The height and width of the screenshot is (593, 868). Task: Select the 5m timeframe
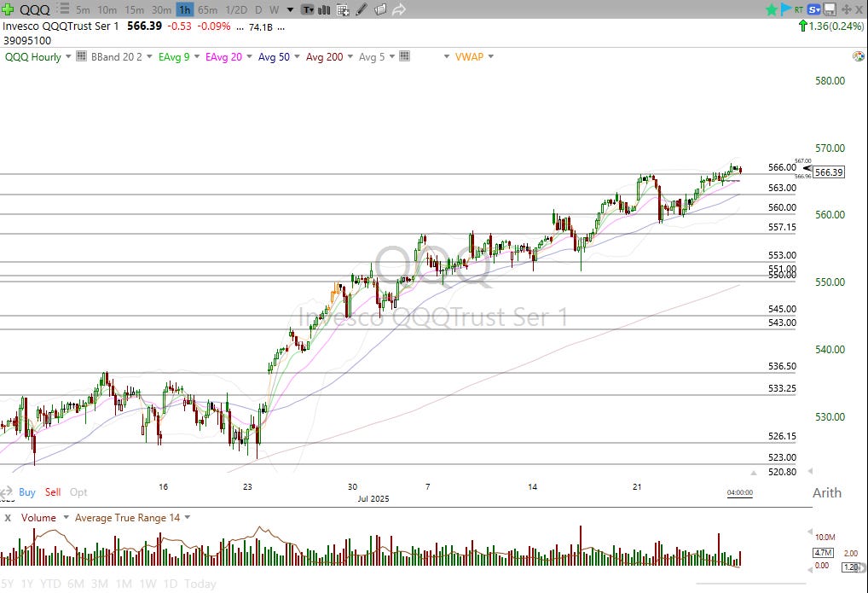(x=83, y=9)
